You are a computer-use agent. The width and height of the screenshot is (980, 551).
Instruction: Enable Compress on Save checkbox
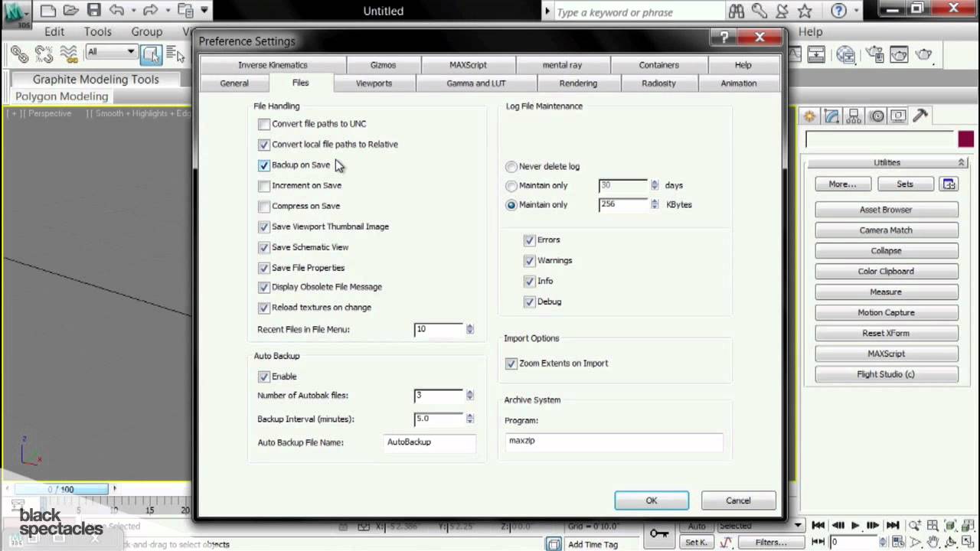pyautogui.click(x=264, y=207)
